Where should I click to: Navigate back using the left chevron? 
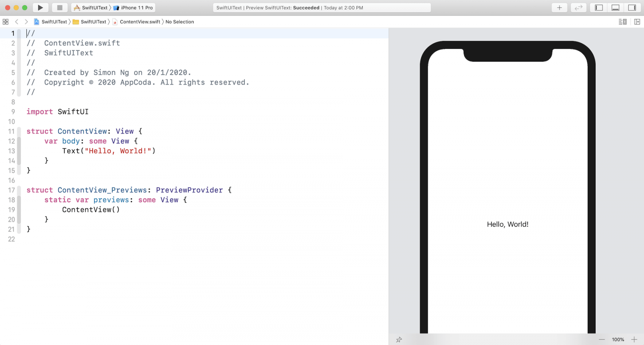[x=16, y=22]
